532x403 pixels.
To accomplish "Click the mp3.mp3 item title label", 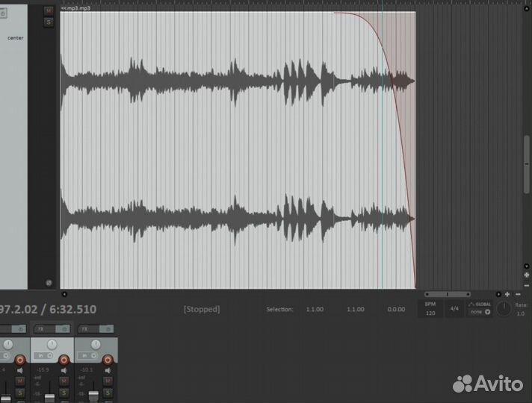I will click(75, 7).
